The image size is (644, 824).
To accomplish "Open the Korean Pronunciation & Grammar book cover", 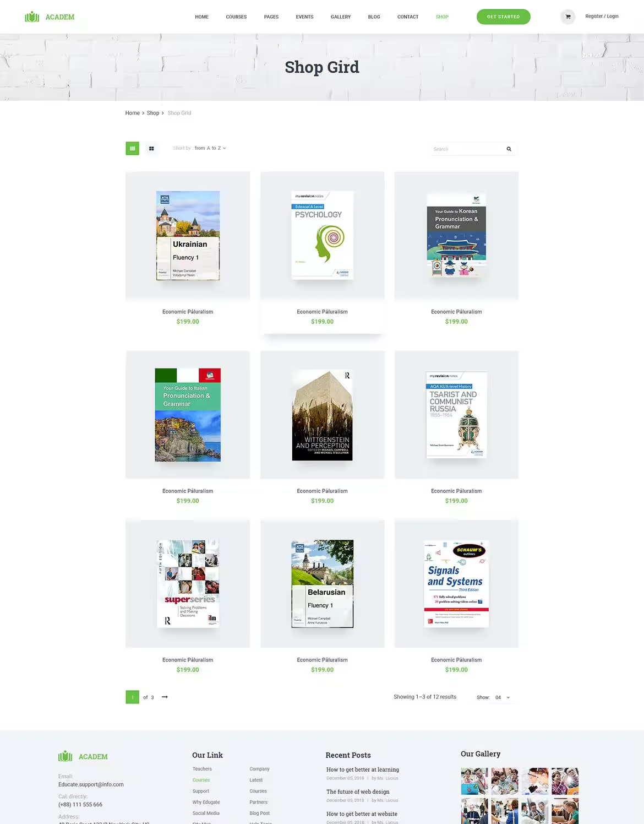I will click(x=456, y=235).
